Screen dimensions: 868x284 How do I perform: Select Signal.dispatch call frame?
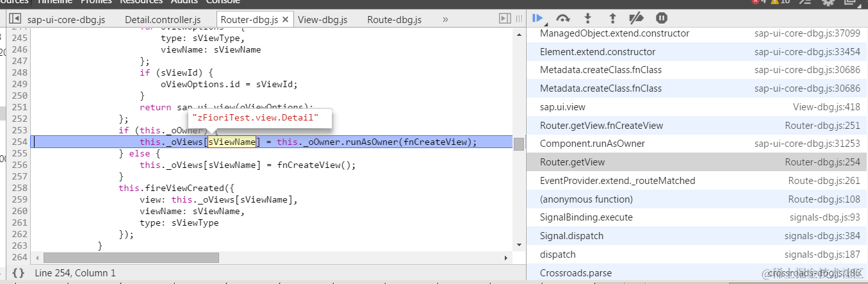pos(697,236)
